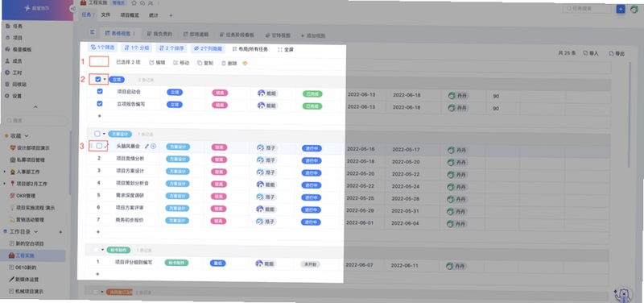Image resolution: width=644 pixels, height=303 pixels.
Task: Click 移动 to move selected items
Action: click(x=181, y=63)
